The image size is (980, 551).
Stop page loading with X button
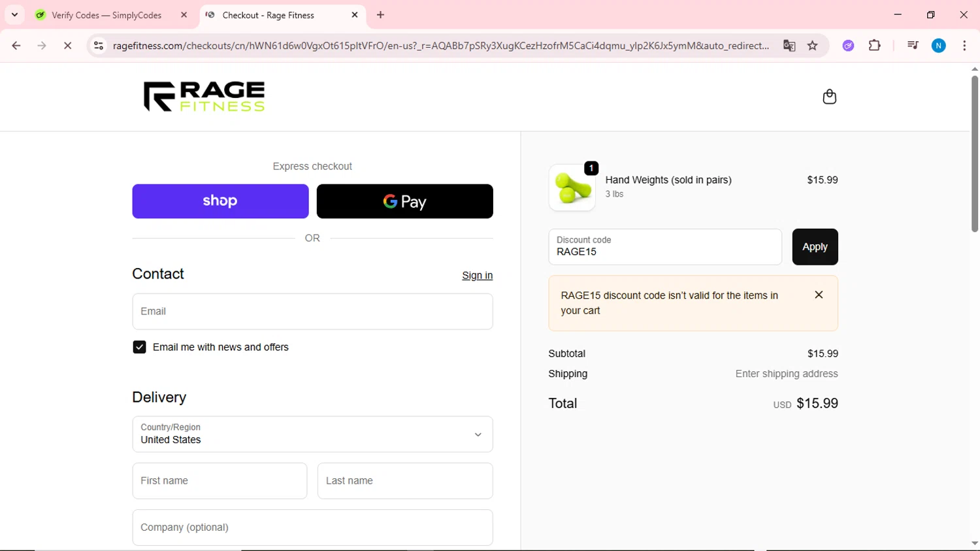coord(67,46)
